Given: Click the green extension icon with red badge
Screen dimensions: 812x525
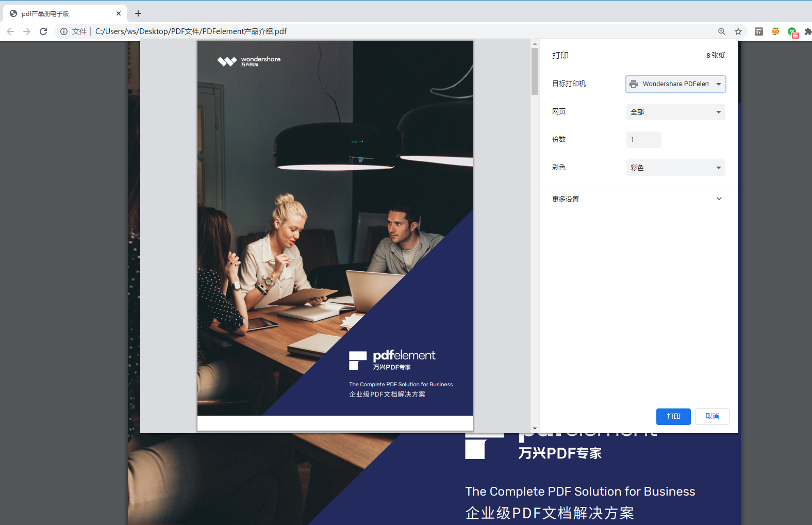Looking at the screenshot, I should tap(792, 32).
